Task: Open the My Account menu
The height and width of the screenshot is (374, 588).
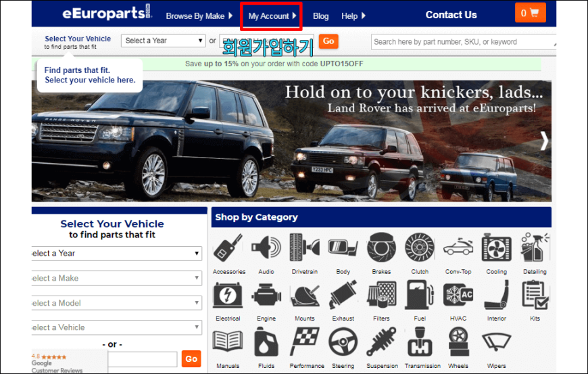Action: [272, 16]
